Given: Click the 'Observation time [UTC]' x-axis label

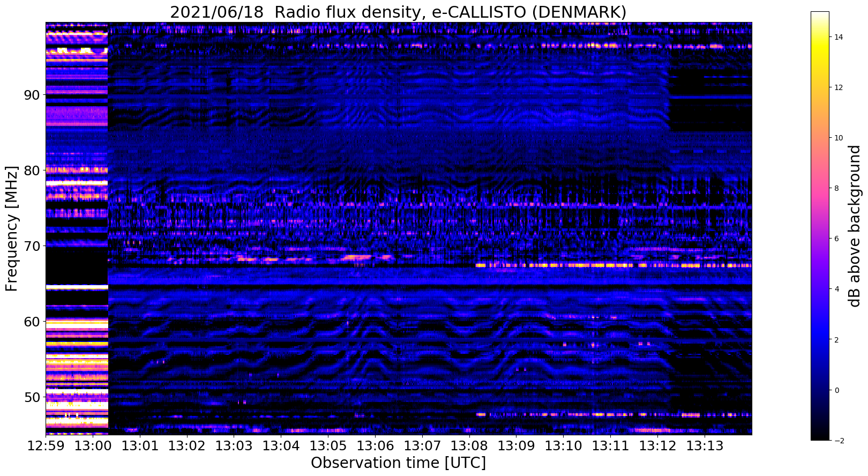Looking at the screenshot, I should [x=398, y=463].
